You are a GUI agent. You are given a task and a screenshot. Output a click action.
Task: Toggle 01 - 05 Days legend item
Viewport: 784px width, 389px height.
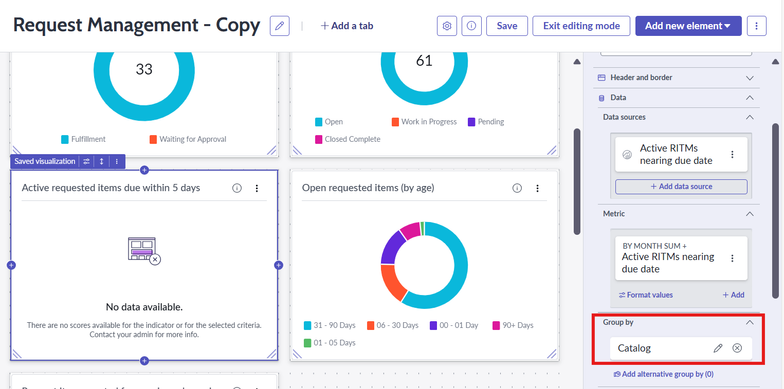pos(330,343)
